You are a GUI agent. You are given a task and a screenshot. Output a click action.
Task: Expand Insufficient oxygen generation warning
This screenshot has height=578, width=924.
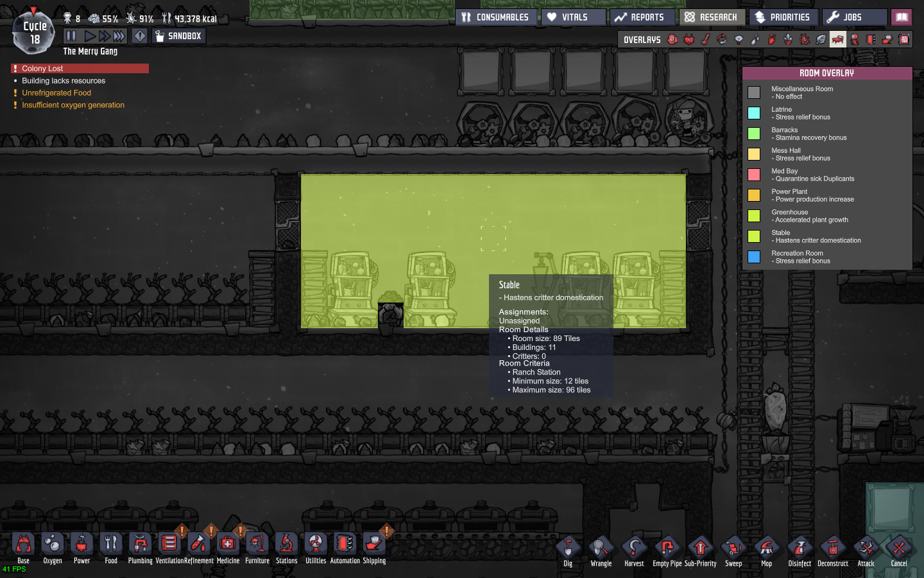pos(73,105)
